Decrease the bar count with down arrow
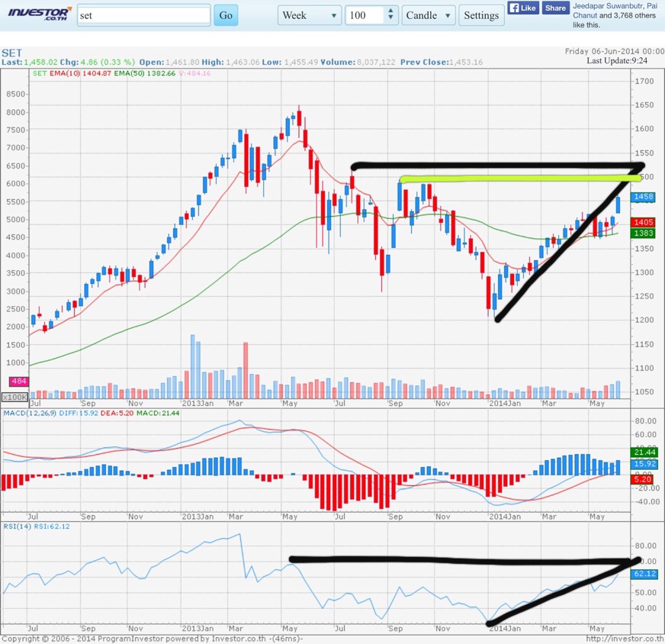This screenshot has width=665, height=644. [390, 18]
